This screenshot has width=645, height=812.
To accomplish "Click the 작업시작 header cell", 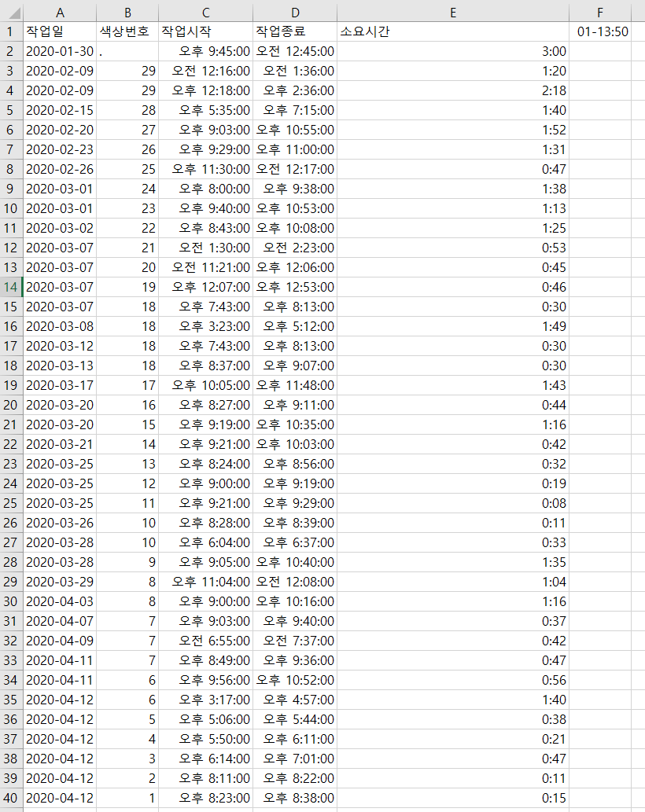I will 205,31.
